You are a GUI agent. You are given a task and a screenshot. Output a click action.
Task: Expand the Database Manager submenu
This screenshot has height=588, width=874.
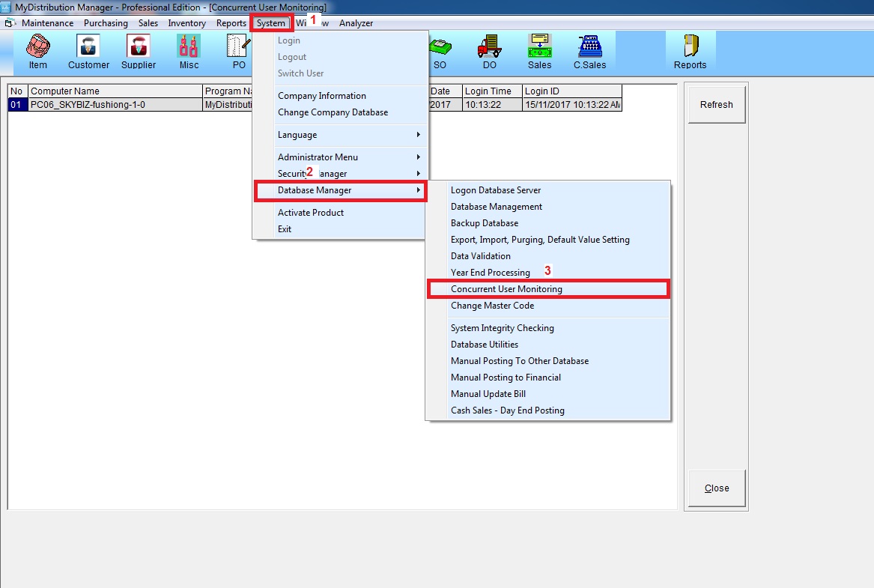(340, 190)
